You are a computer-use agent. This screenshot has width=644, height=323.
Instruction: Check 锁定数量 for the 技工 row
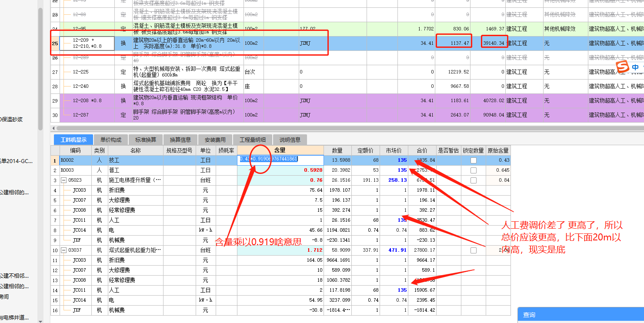(x=473, y=160)
